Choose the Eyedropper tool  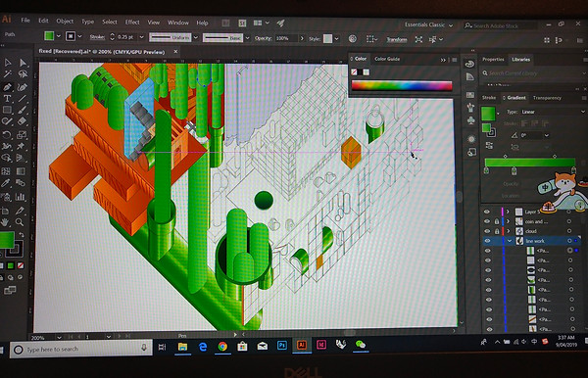6,183
